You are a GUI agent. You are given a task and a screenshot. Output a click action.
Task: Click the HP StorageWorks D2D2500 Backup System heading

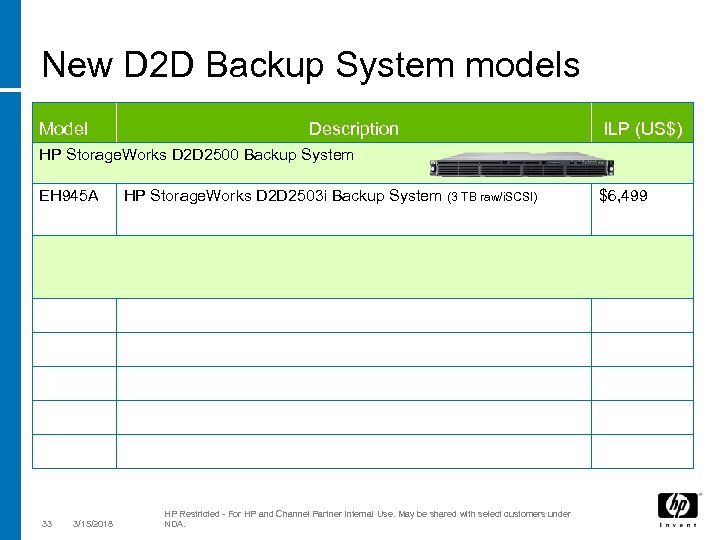tap(197, 155)
